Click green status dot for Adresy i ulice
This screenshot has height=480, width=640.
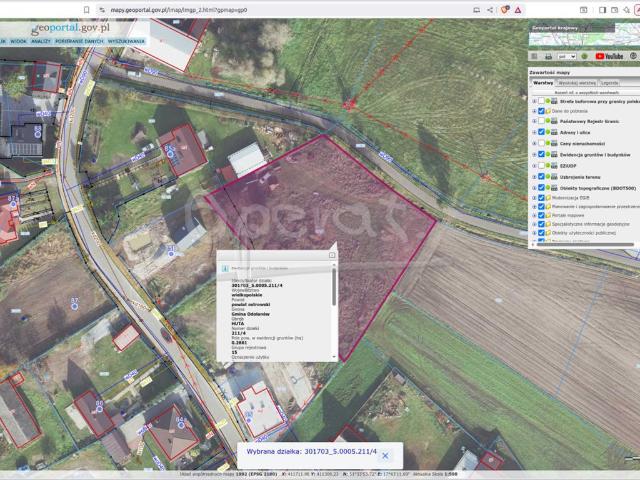coord(548,132)
